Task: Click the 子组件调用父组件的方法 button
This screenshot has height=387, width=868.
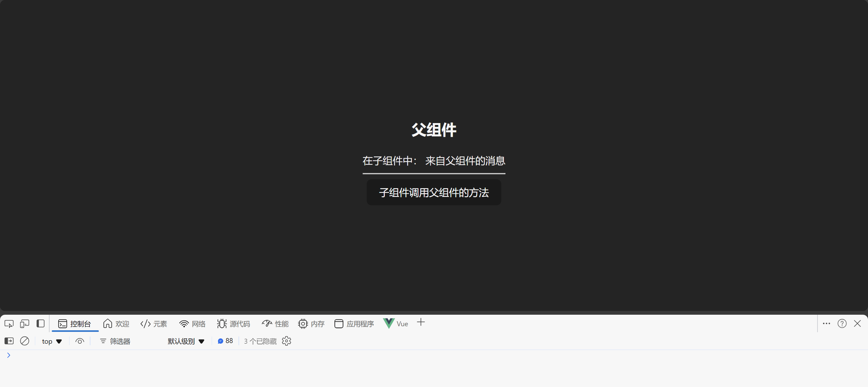Action: click(434, 192)
